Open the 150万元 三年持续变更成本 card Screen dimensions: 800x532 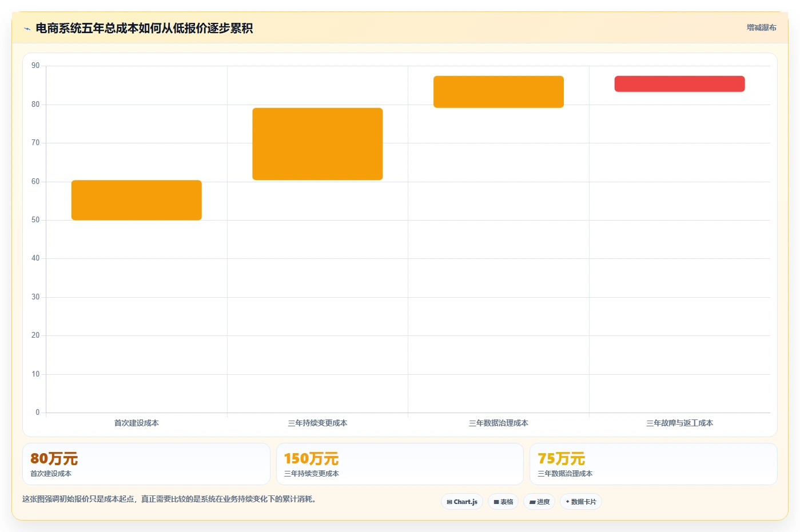(400, 464)
